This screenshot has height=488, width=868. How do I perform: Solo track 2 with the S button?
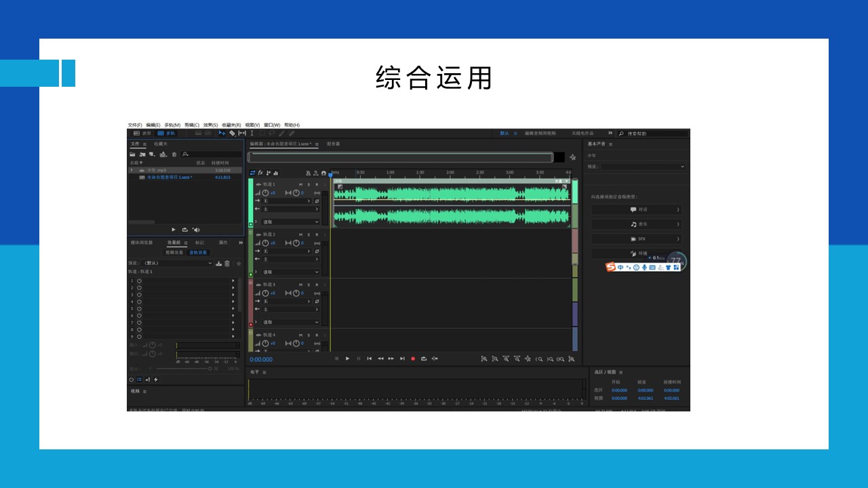[x=309, y=235]
